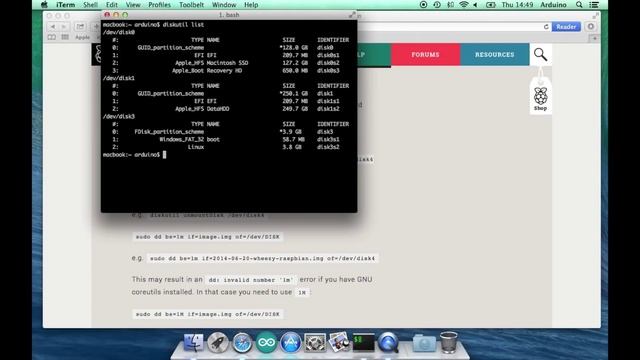Click the /dev/disk3 line in terminal
The height and width of the screenshot is (360, 640).
(119, 116)
